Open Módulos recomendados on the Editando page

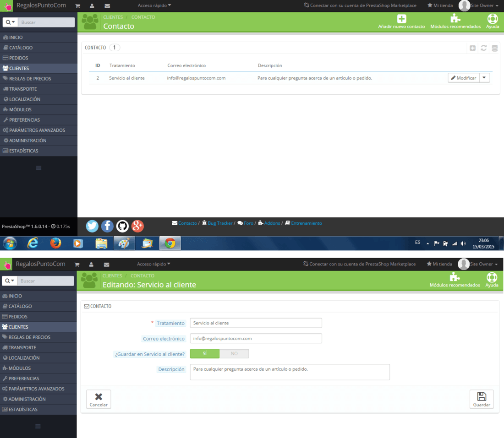[x=455, y=280]
